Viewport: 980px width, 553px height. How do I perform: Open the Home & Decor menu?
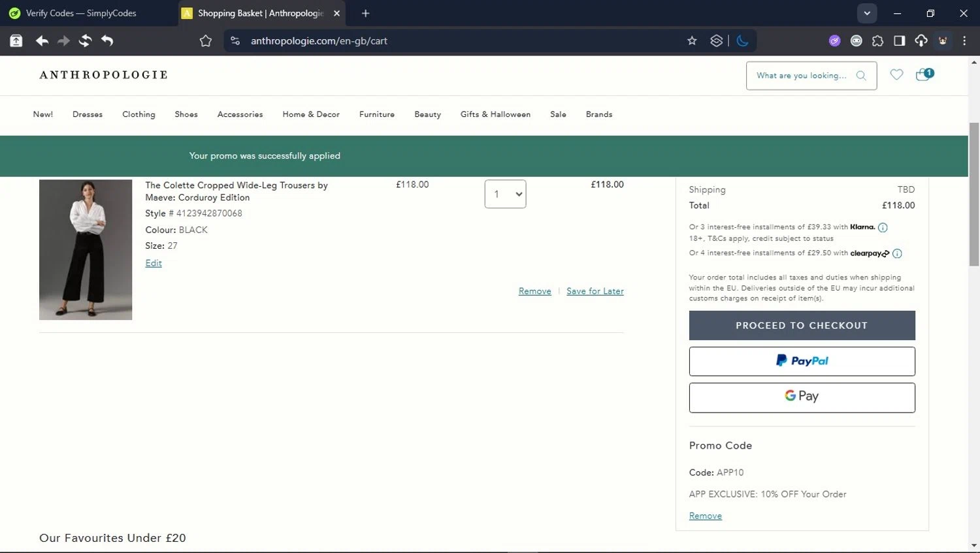[x=311, y=114]
